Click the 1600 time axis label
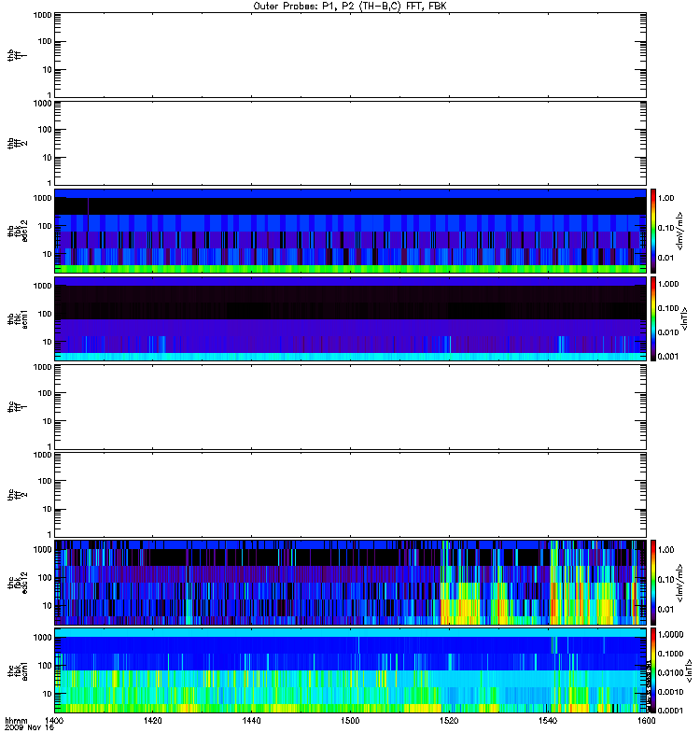700x747 pixels. pyautogui.click(x=646, y=720)
